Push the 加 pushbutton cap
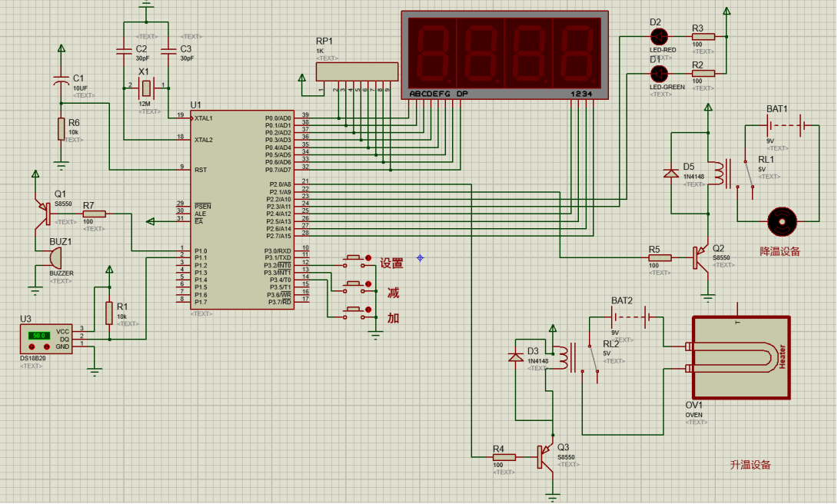 pyautogui.click(x=353, y=309)
